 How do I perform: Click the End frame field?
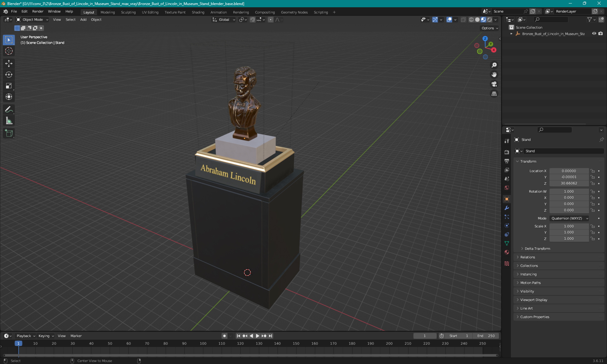point(486,336)
